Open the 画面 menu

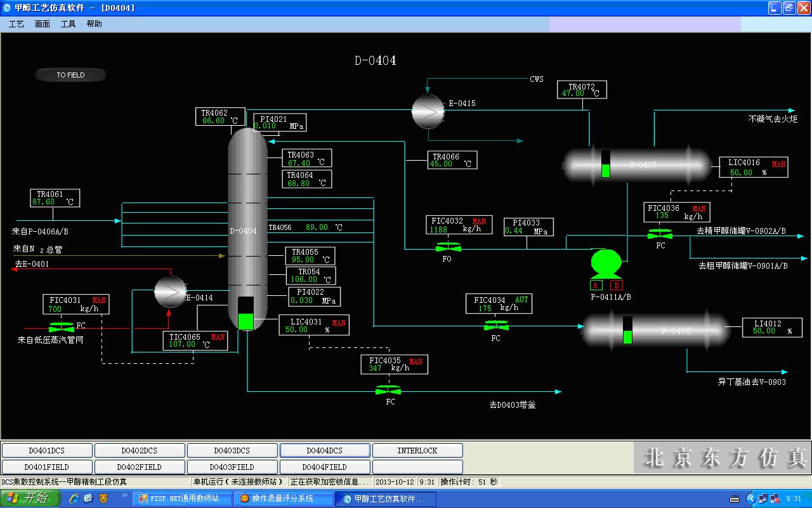[43, 24]
